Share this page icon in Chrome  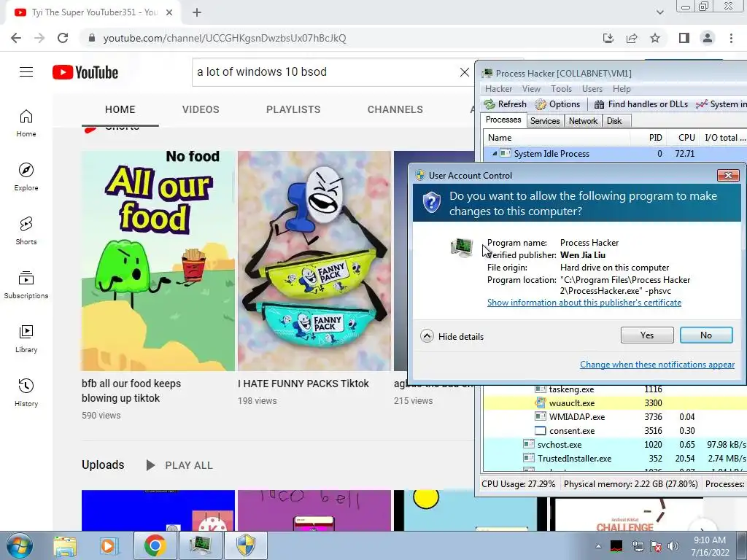tap(632, 38)
